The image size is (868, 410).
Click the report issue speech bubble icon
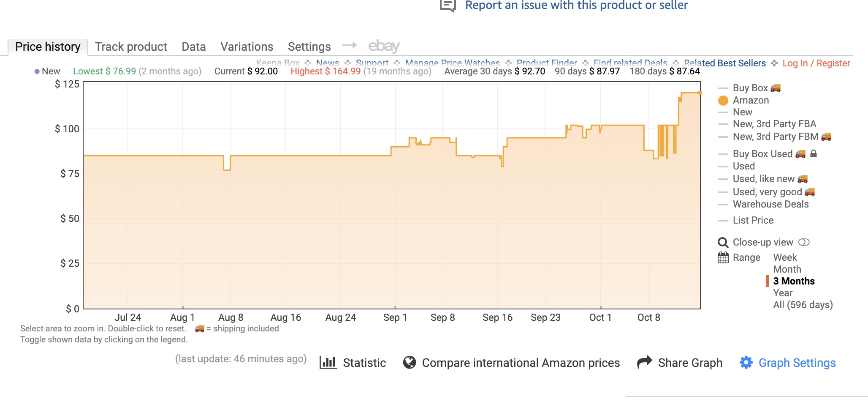point(448,6)
